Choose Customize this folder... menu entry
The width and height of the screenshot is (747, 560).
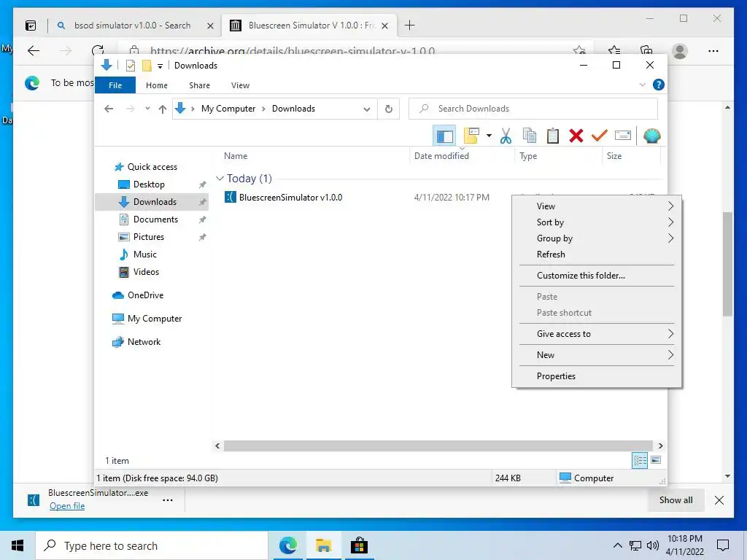(x=597, y=276)
